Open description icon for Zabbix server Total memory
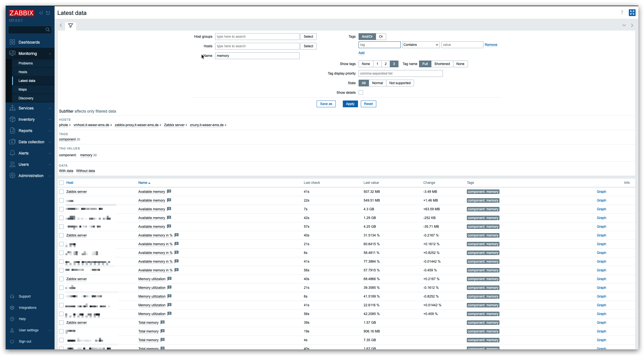Image resolution: width=644 pixels, height=355 pixels. (x=163, y=322)
